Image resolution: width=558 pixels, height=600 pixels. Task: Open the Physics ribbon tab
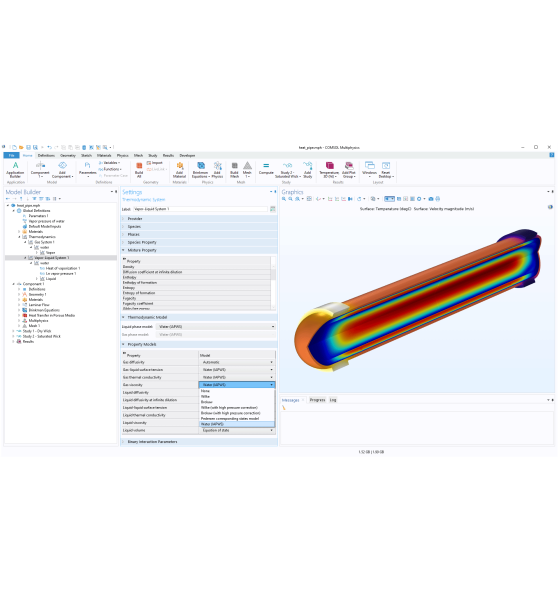coord(122,156)
